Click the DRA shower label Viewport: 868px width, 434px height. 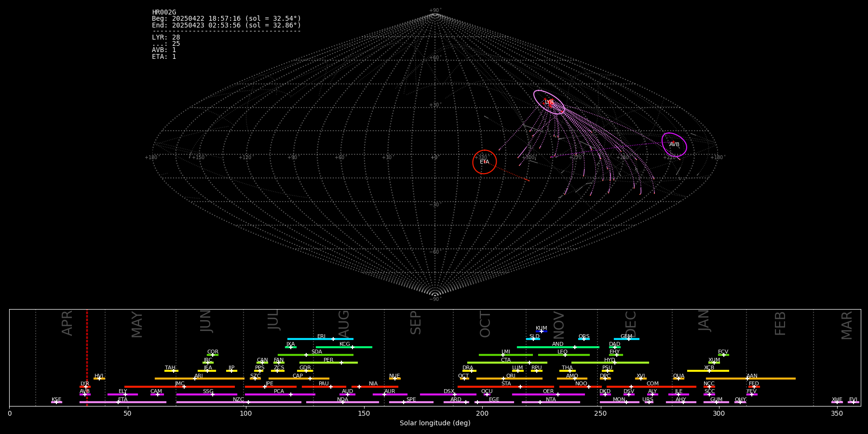coord(468,368)
